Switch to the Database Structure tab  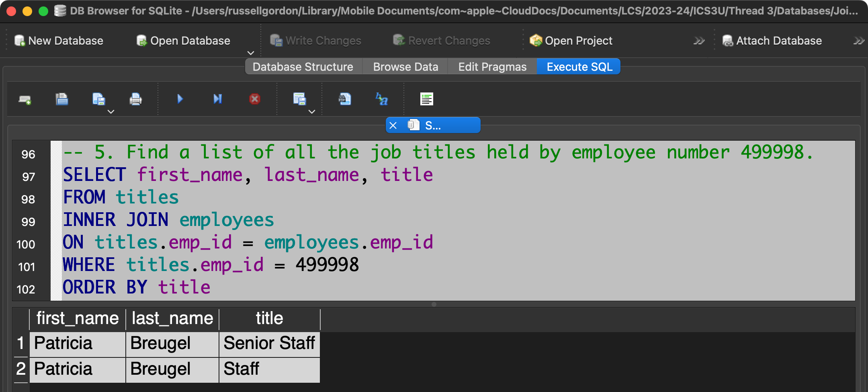tap(303, 67)
